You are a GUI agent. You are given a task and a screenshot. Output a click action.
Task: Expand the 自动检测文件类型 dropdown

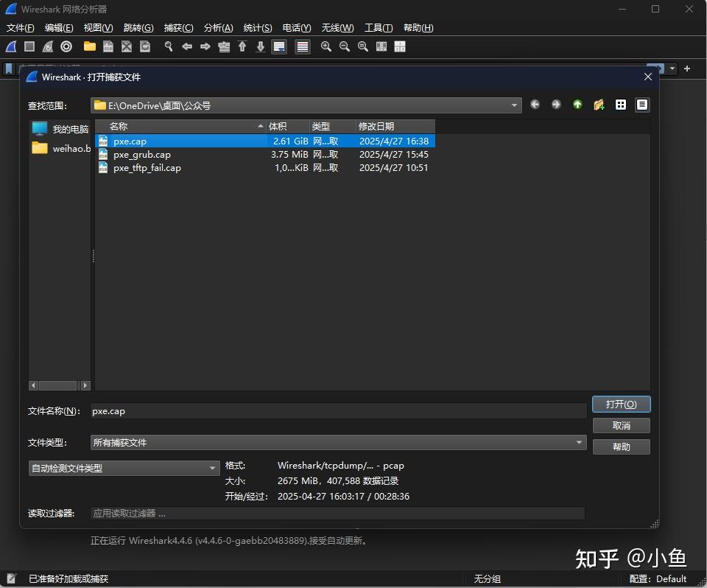(212, 469)
